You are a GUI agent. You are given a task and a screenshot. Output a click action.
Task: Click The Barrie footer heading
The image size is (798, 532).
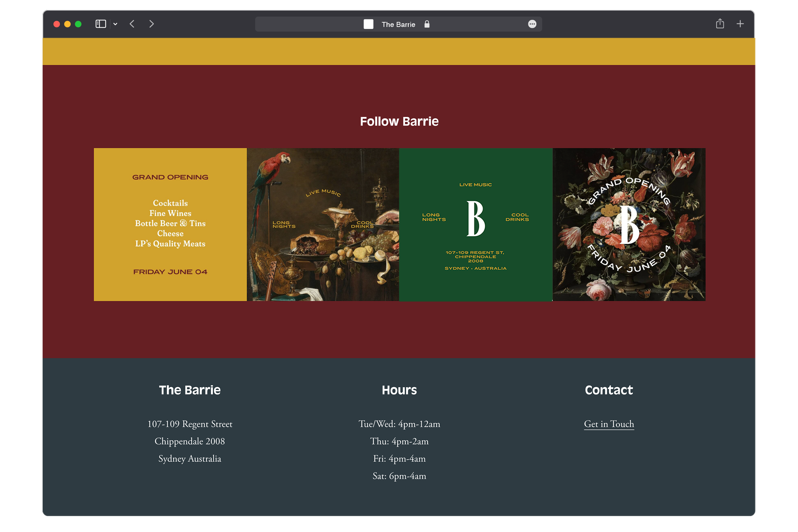190,390
